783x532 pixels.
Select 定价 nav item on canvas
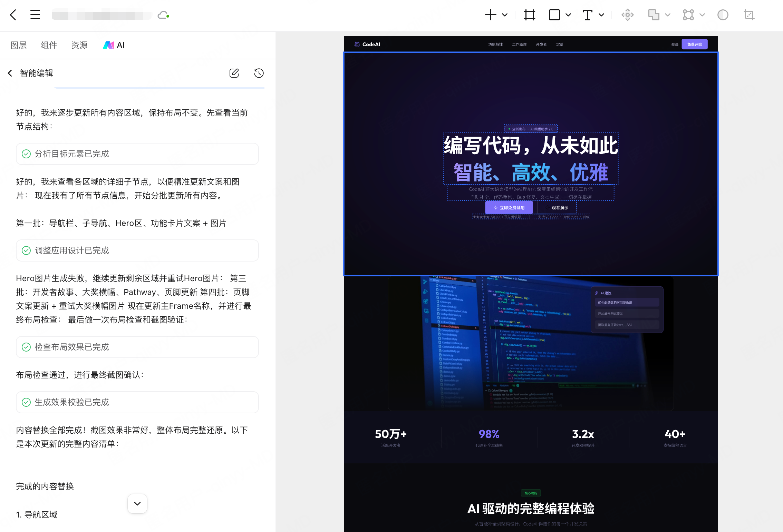click(x=560, y=45)
